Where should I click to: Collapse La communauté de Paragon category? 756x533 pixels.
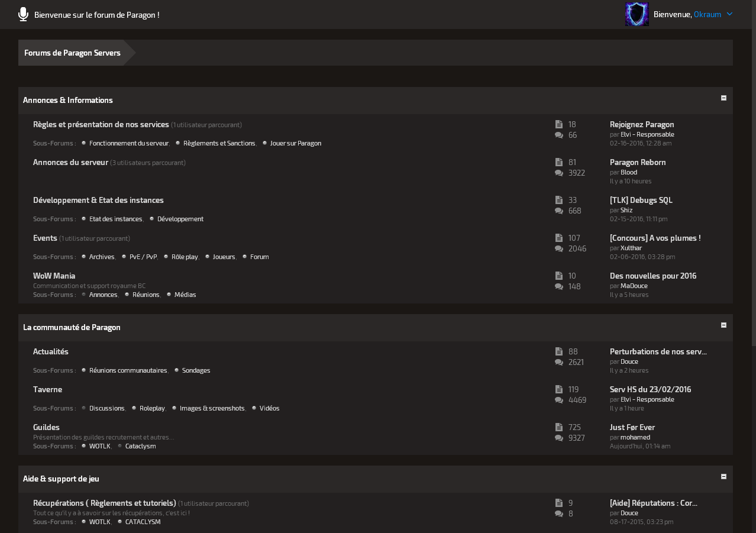(x=723, y=325)
